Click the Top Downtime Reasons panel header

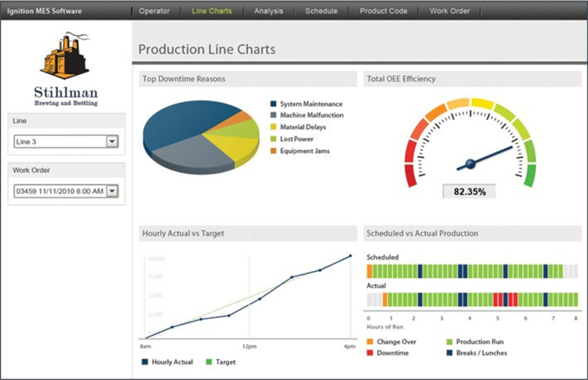coord(248,79)
